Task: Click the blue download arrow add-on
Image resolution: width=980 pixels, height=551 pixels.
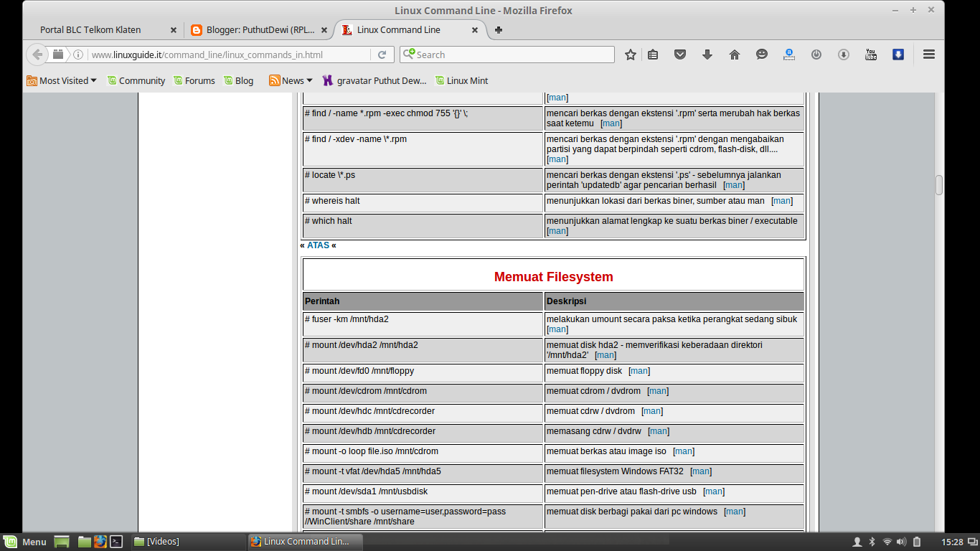Action: coord(898,55)
